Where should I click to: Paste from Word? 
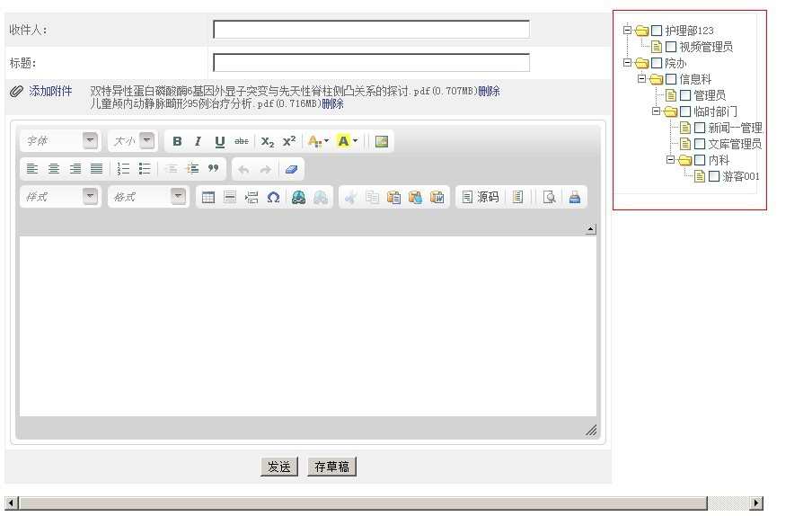(x=437, y=197)
